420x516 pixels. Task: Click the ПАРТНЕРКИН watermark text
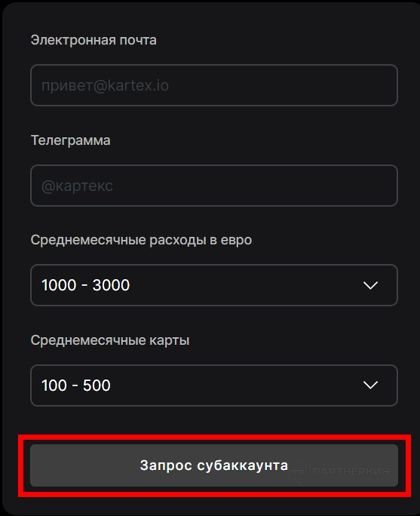tap(351, 472)
